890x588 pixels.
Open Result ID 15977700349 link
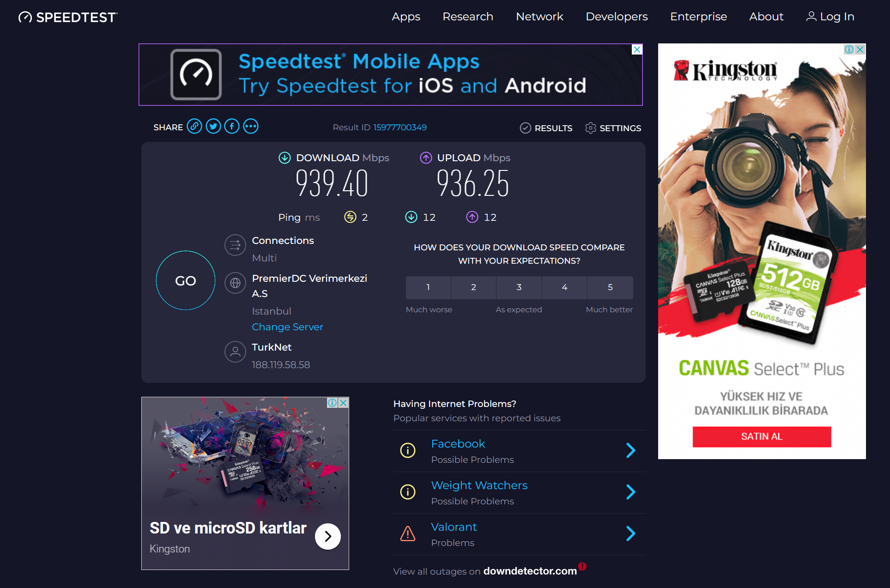[400, 127]
